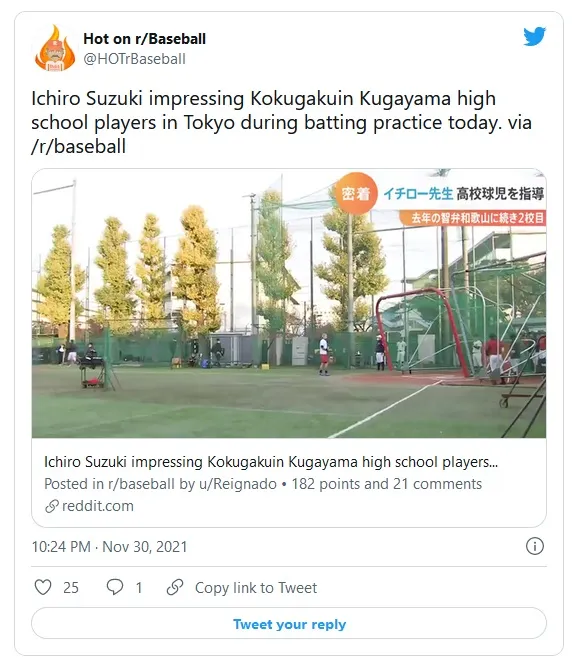This screenshot has width=579, height=668.
Task: Click the reddit.com domain link
Action: click(98, 506)
